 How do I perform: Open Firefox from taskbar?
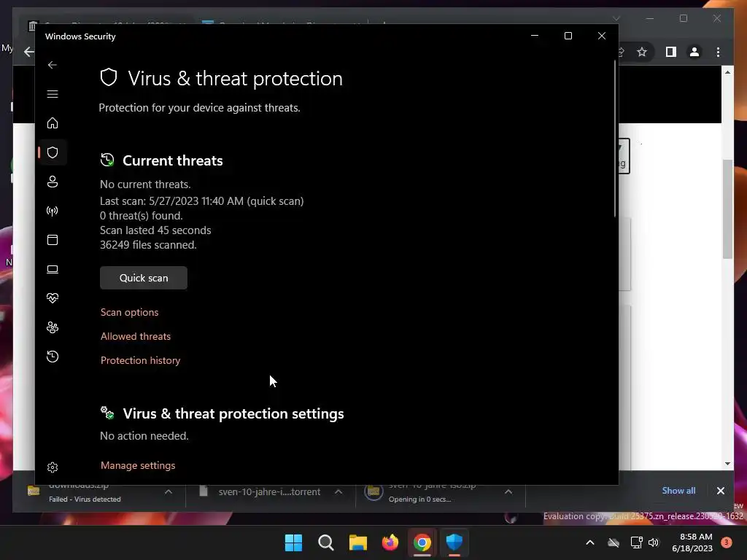point(390,542)
